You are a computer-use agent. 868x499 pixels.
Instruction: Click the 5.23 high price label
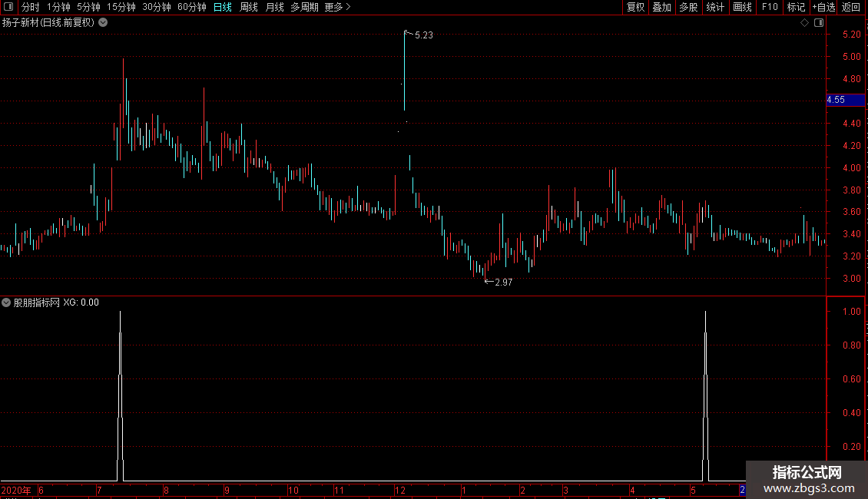coord(424,35)
